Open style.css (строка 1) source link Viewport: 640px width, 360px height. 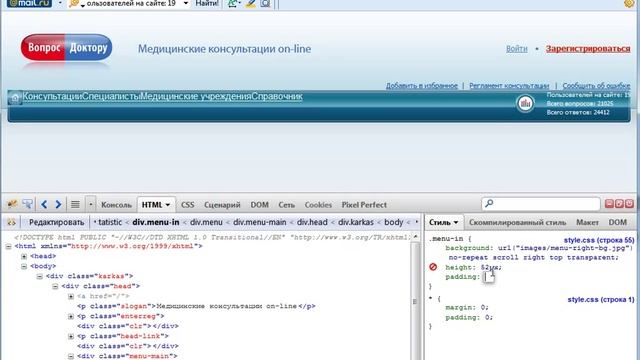click(601, 300)
